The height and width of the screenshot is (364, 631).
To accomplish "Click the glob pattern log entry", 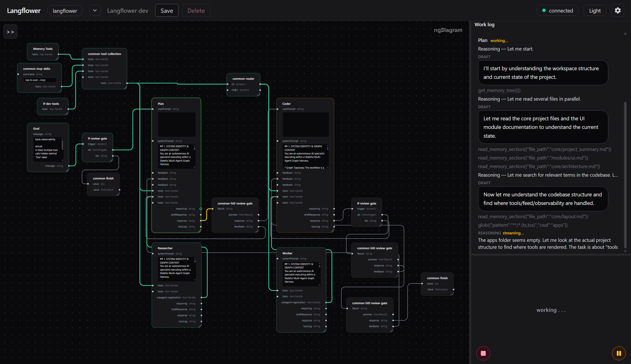I will point(522,225).
